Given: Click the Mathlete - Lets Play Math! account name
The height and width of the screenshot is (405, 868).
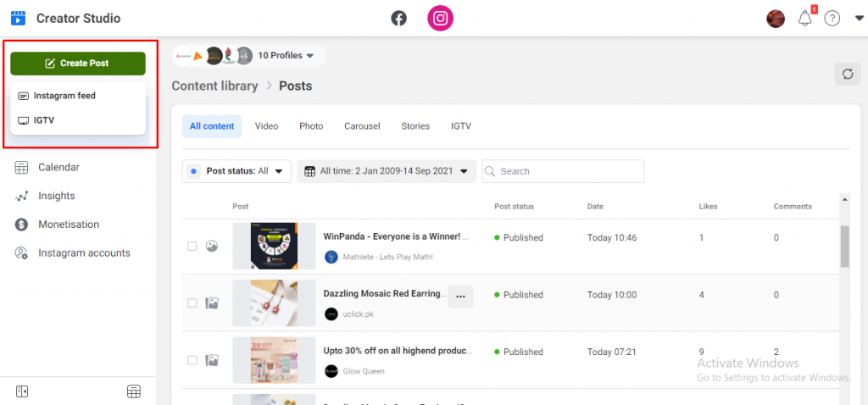Looking at the screenshot, I should (387, 257).
